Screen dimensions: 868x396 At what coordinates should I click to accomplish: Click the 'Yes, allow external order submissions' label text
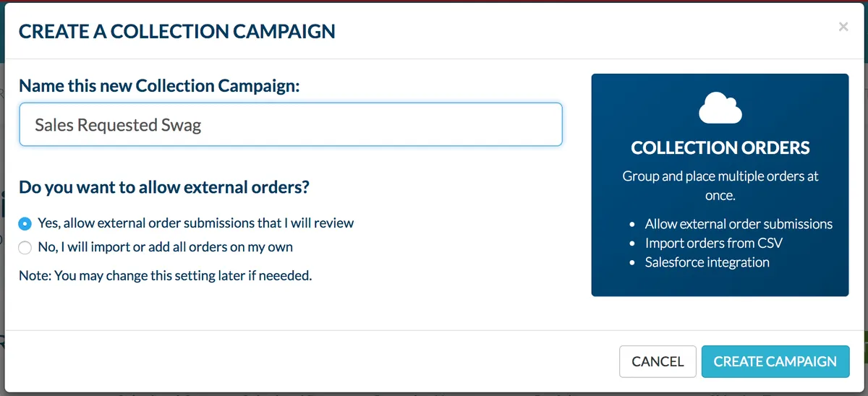click(195, 223)
